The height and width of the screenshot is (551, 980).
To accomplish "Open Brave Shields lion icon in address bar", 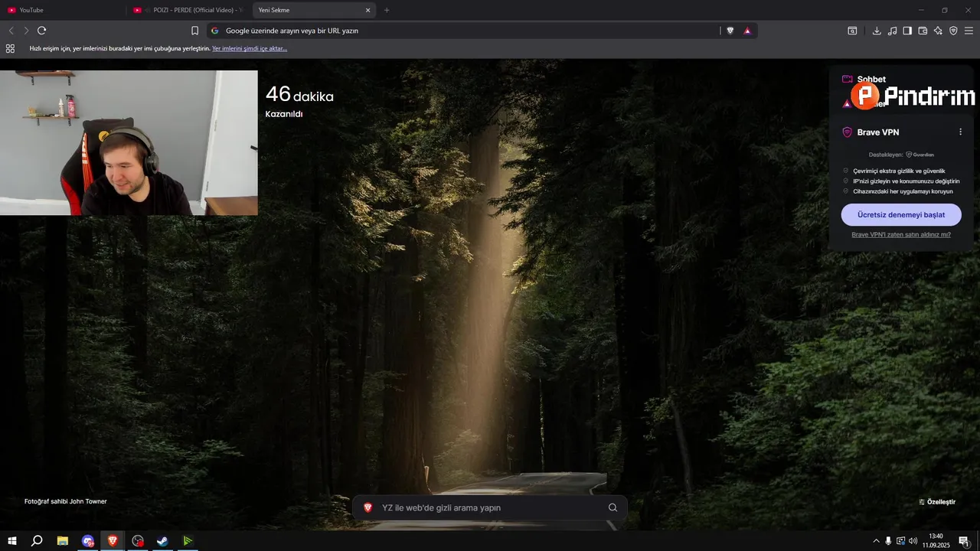I will click(x=730, y=31).
